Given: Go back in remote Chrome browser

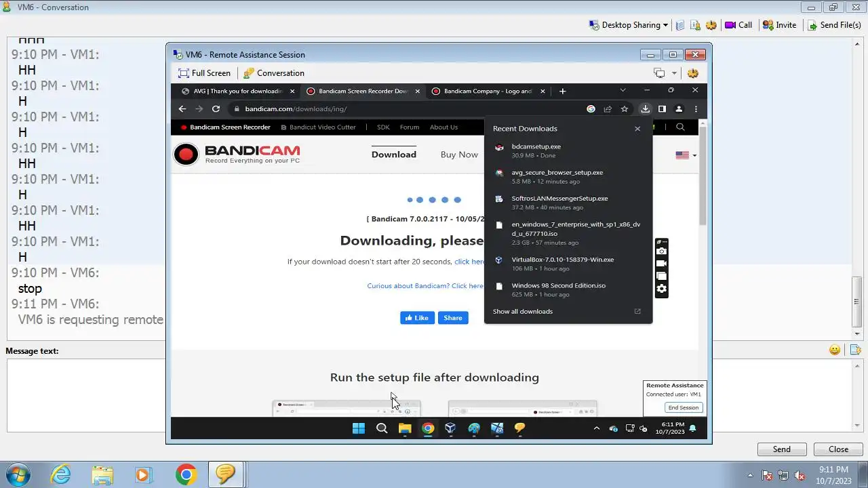Looking at the screenshot, I should (x=182, y=108).
